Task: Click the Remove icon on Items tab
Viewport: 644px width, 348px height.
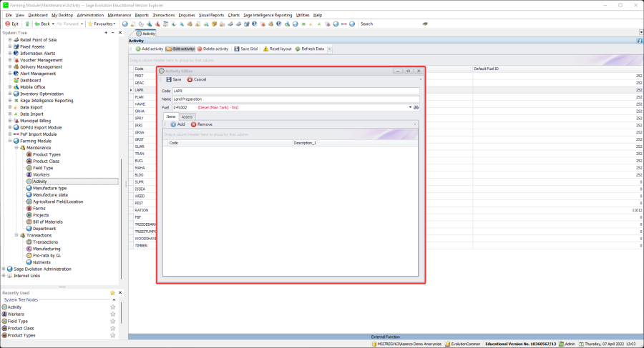Action: tap(193, 124)
